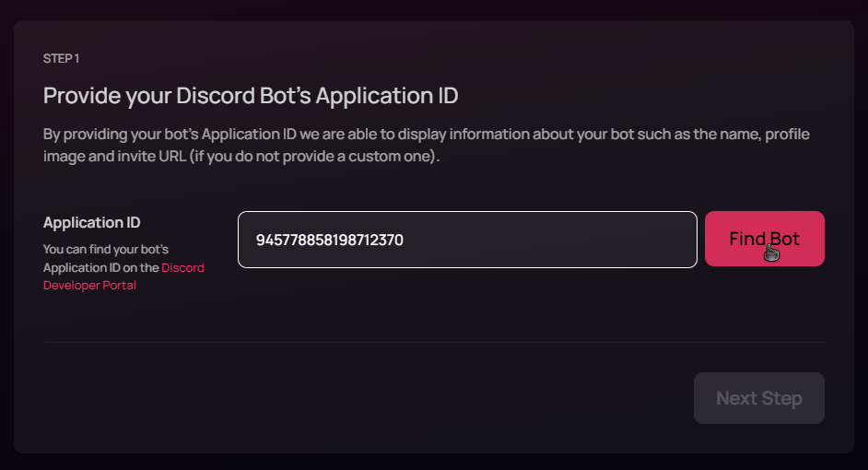Click the STEP 1 label

(61, 59)
